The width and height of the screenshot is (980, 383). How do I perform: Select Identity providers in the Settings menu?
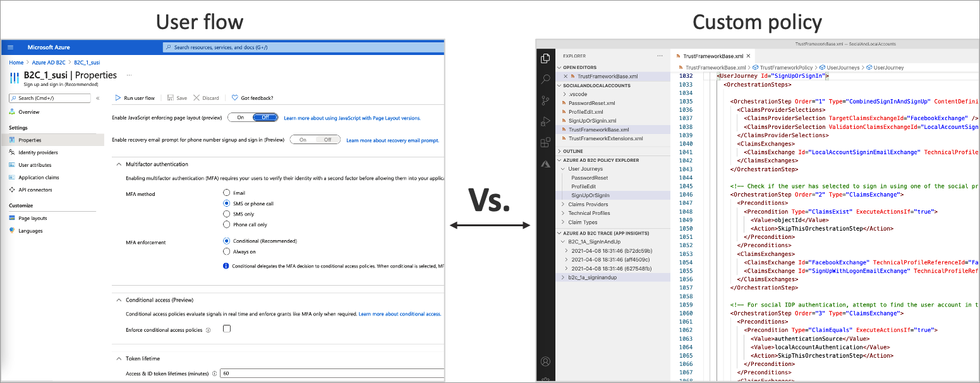39,152
